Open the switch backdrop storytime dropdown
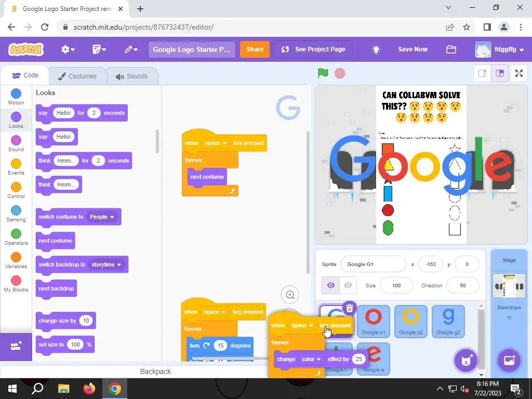Screen dimensions: 532x399 (x=106, y=264)
